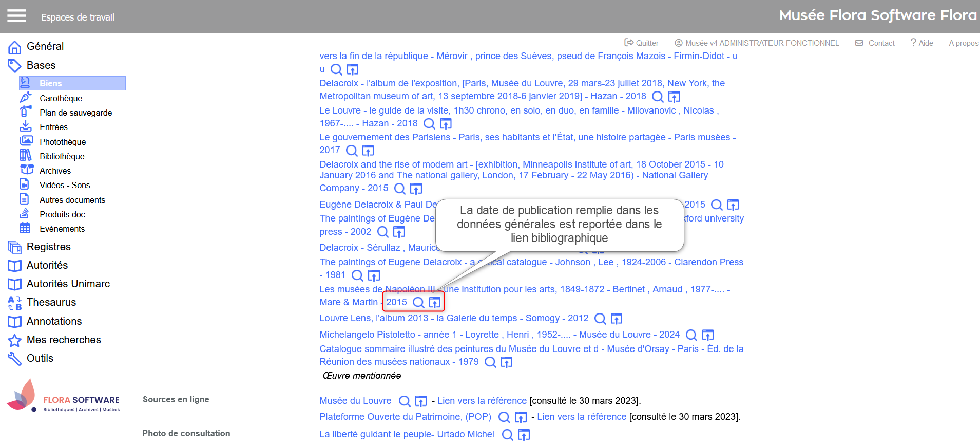Click the Mes recherches star icon
The height and width of the screenshot is (443, 980).
click(14, 340)
